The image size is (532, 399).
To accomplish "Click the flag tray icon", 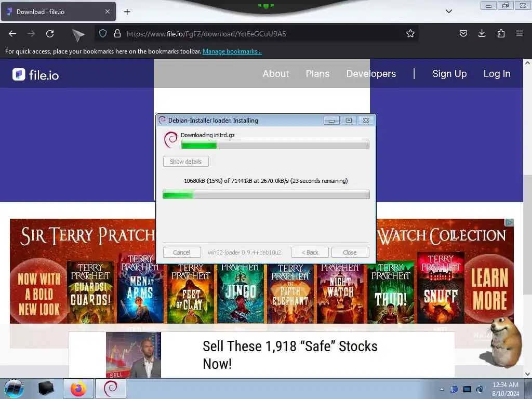I will click(x=454, y=389).
